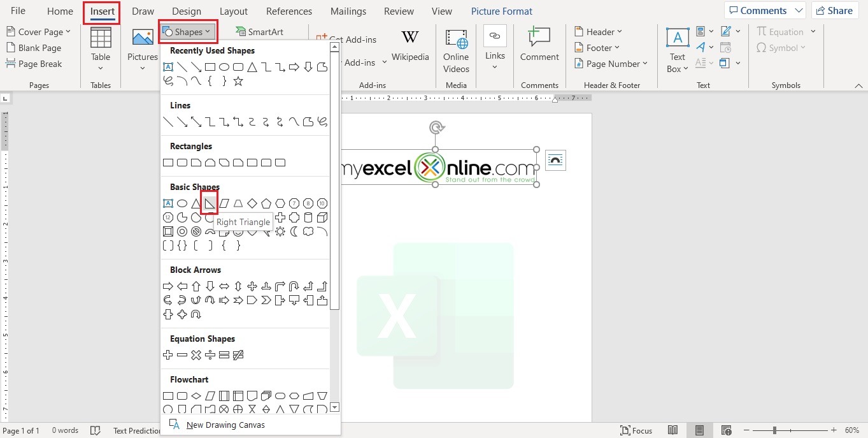Switch to Read Mode view
Viewport: 868px width, 438px height.
coord(674,430)
